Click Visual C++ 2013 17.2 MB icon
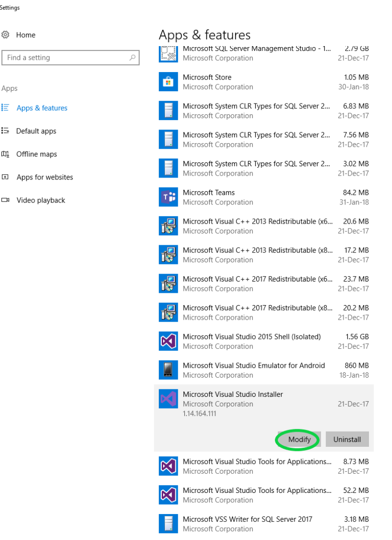Screen dimensions: 392x540 (168, 255)
